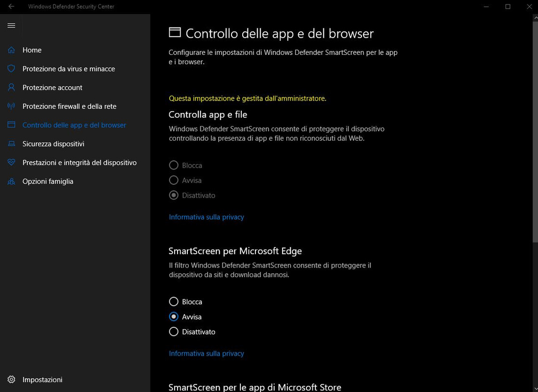Click the vertical scrollbar thumb

coord(535,132)
